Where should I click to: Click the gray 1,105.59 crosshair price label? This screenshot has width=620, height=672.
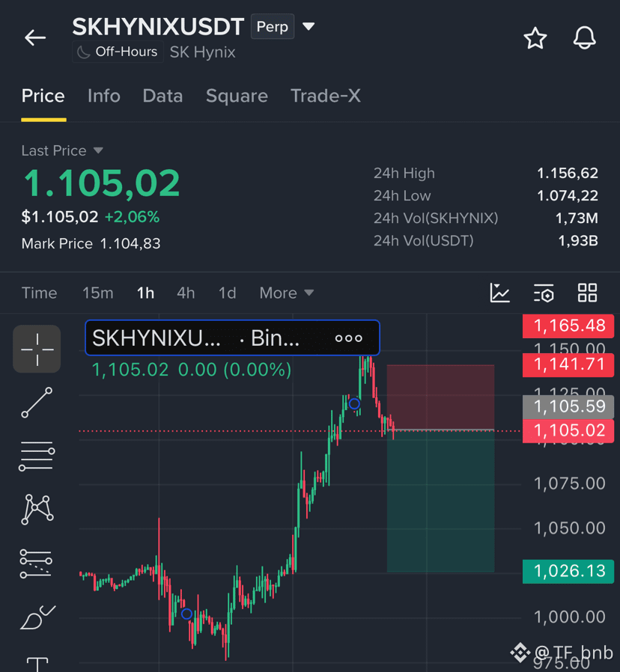tap(568, 406)
